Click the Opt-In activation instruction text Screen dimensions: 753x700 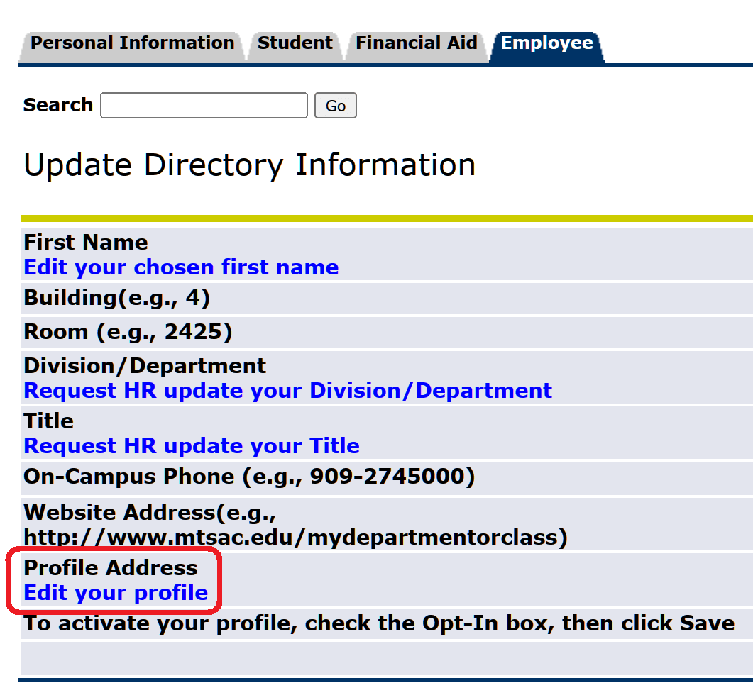(379, 623)
